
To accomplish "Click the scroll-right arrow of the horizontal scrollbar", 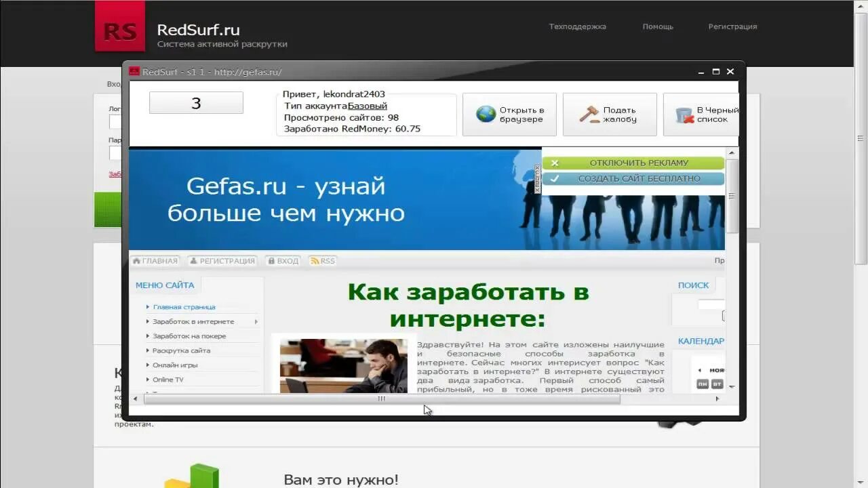I will 717,399.
